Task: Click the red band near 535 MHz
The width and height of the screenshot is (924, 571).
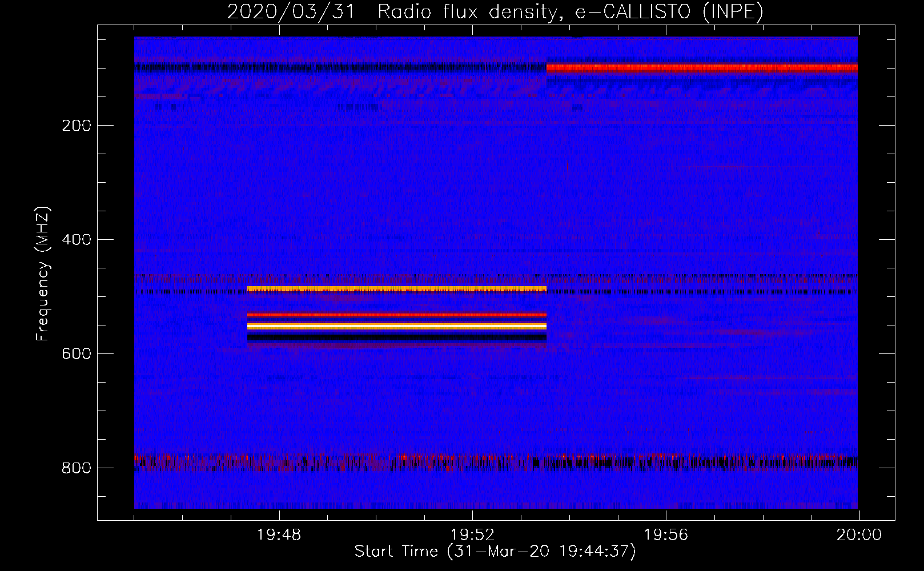Action: 397,315
